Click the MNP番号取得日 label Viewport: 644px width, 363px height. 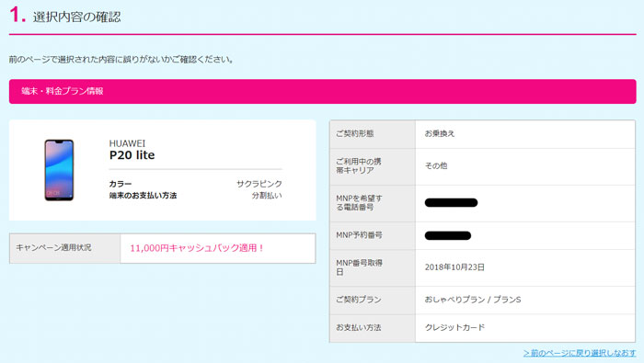[x=359, y=267]
